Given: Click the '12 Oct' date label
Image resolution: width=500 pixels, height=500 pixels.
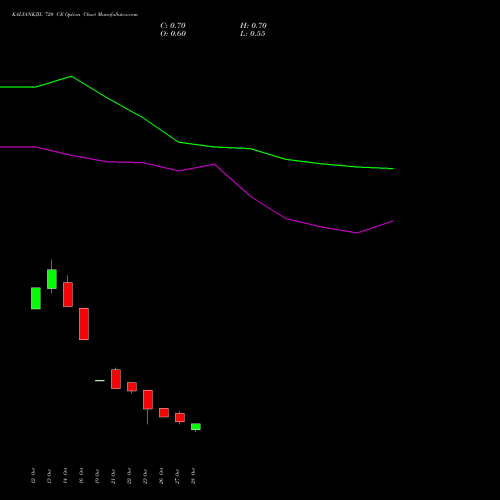Looking at the screenshot, I should pyautogui.click(x=33, y=476).
